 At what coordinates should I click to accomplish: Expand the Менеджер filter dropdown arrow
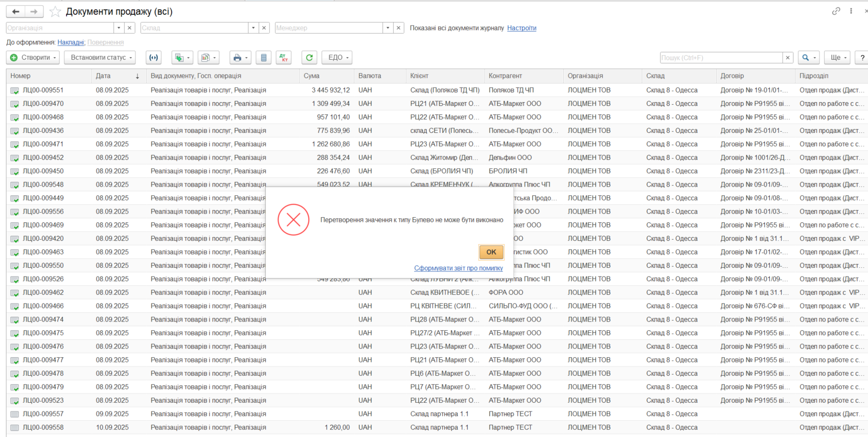click(388, 28)
